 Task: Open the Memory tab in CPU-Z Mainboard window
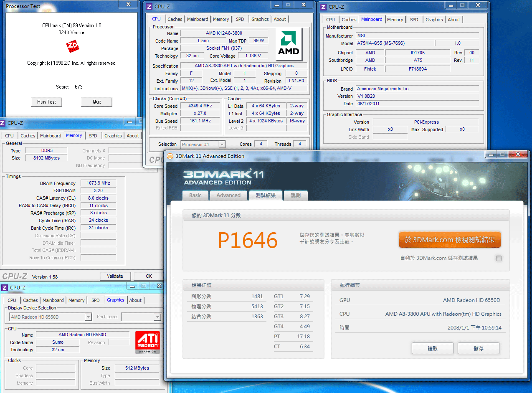click(x=395, y=20)
